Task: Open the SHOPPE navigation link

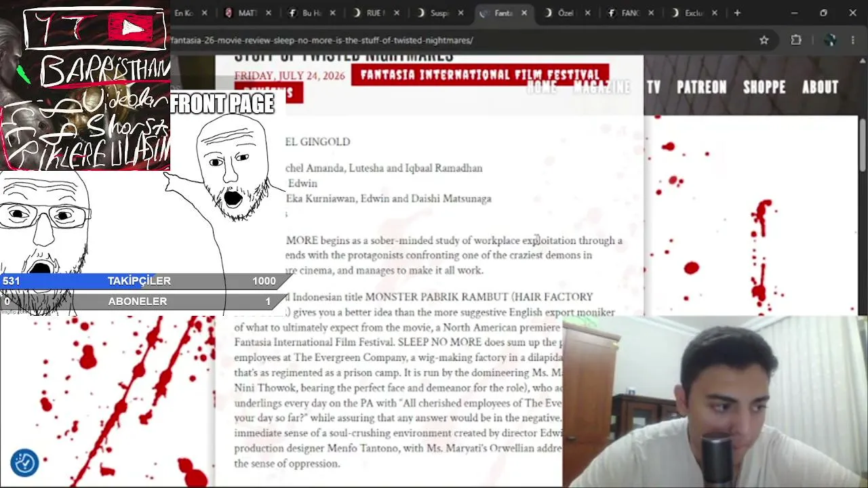Action: coord(764,87)
